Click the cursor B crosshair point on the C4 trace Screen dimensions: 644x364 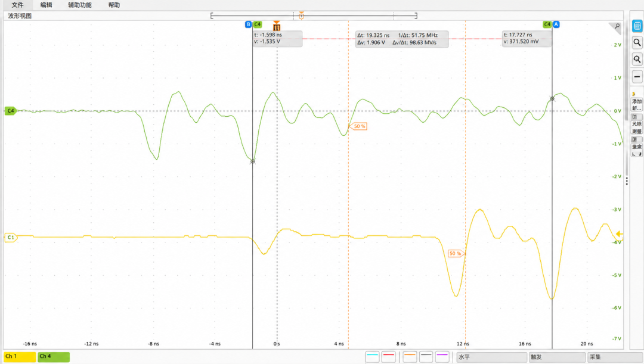click(x=253, y=161)
